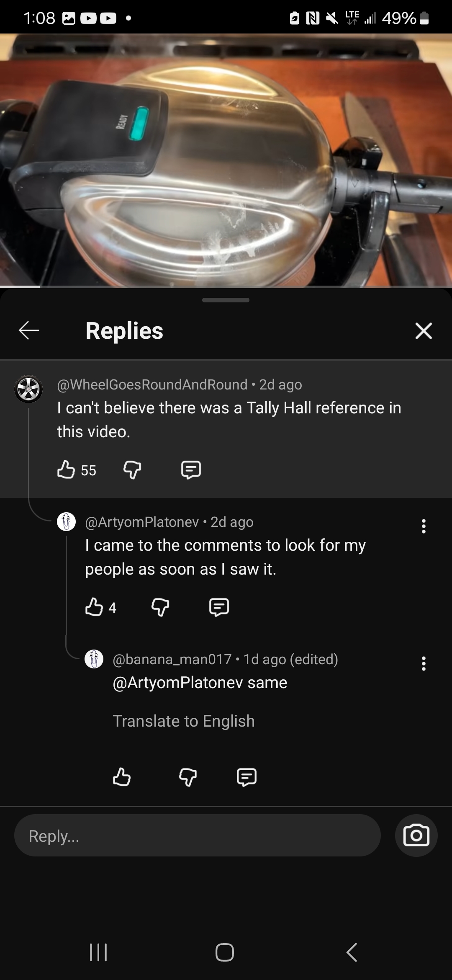Tap the drag handle above Replies
The width and height of the screenshot is (452, 980).
point(226,300)
